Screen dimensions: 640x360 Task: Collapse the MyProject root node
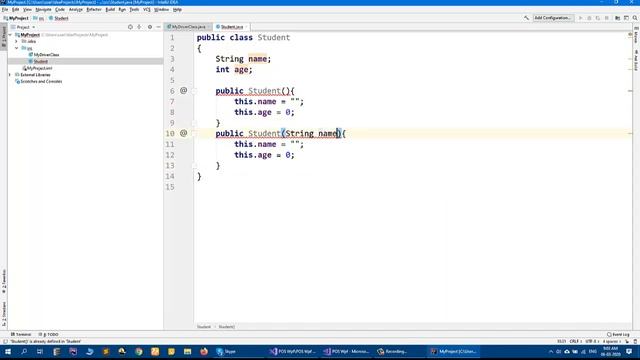tap(11, 35)
